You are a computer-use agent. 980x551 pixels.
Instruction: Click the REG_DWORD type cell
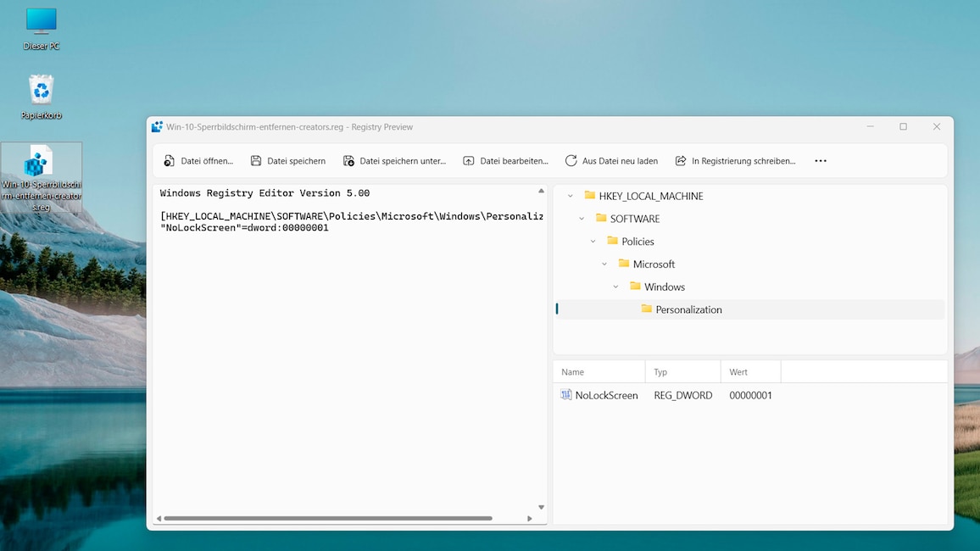[x=683, y=395]
